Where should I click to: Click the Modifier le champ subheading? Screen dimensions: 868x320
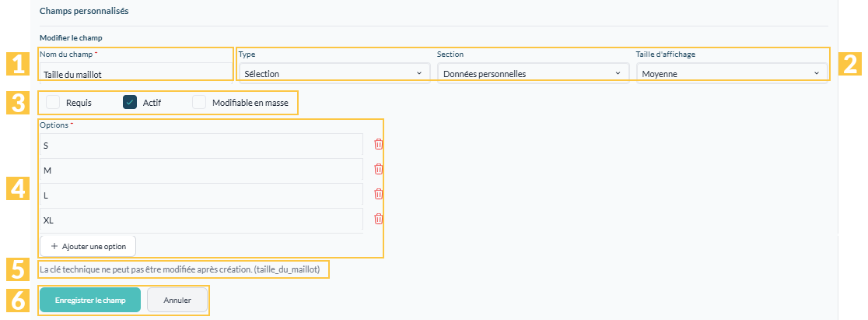[x=71, y=38]
